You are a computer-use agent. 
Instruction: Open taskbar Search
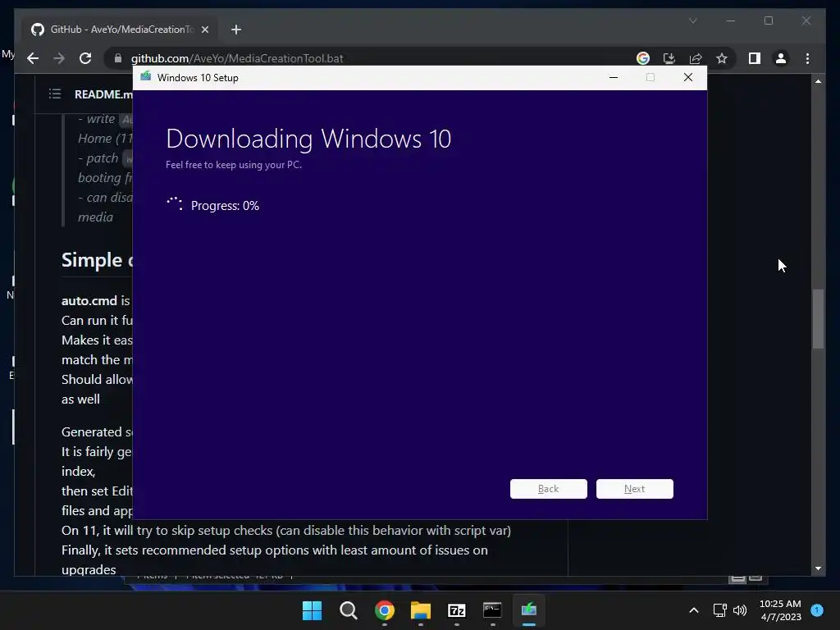(x=348, y=610)
